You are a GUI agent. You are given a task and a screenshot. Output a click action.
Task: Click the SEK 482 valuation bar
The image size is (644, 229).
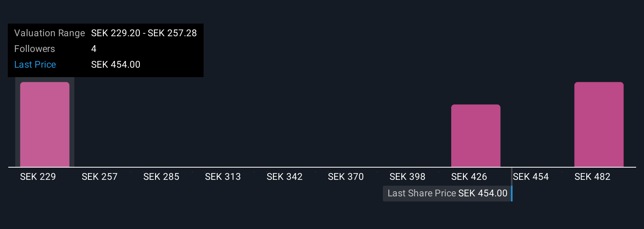point(599,124)
